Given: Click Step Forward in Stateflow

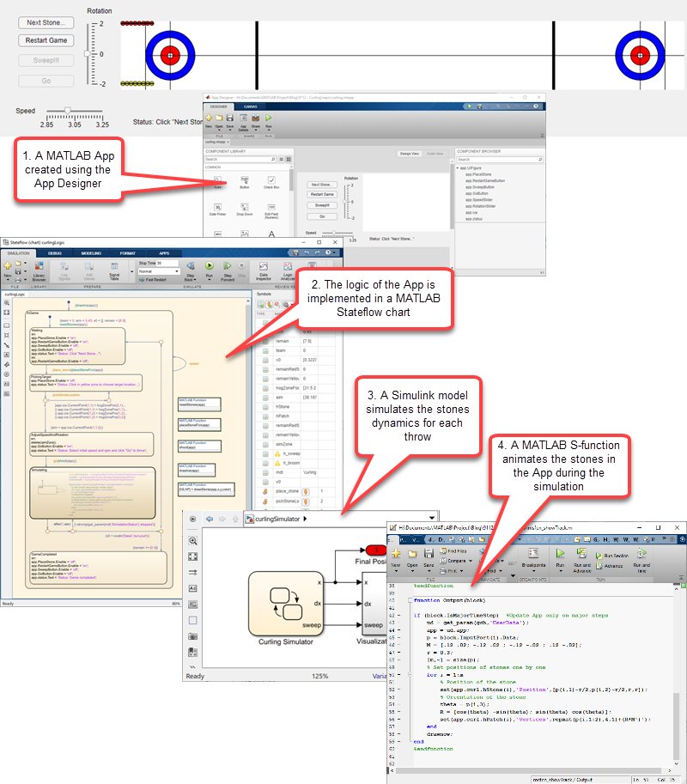Looking at the screenshot, I should (x=228, y=270).
